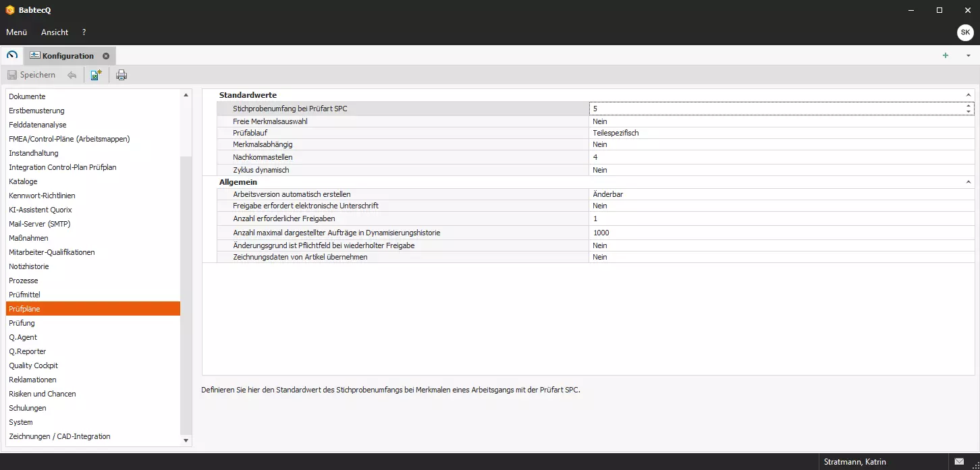Select Prozesse in the list

[92, 281]
